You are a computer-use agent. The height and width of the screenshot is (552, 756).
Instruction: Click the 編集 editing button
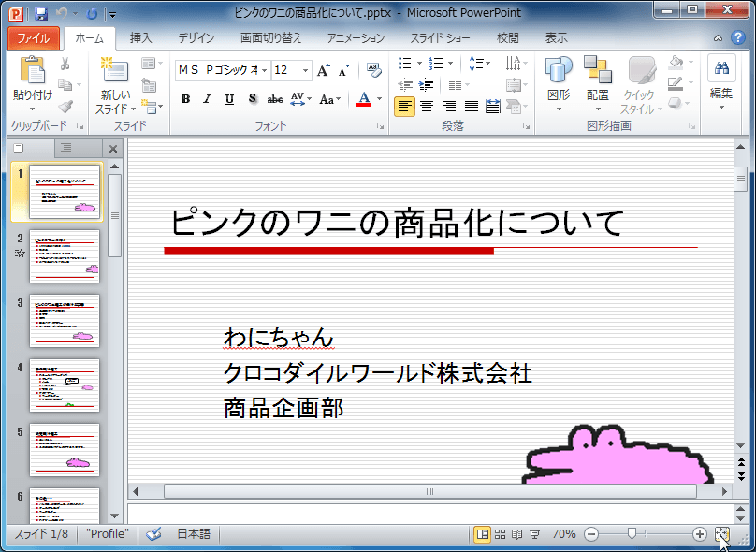[721, 83]
